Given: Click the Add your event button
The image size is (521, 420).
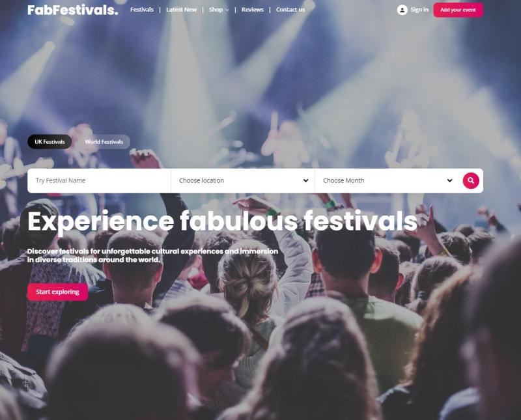Looking at the screenshot, I should click(x=458, y=10).
